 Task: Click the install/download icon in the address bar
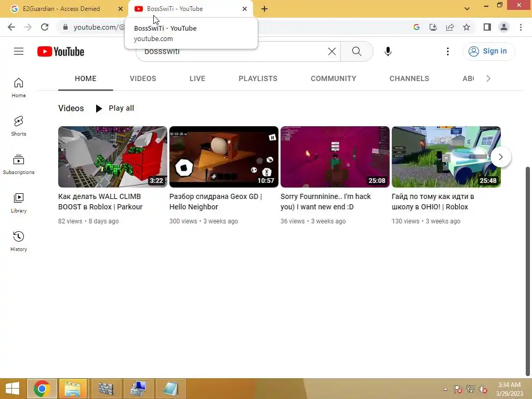(433, 27)
